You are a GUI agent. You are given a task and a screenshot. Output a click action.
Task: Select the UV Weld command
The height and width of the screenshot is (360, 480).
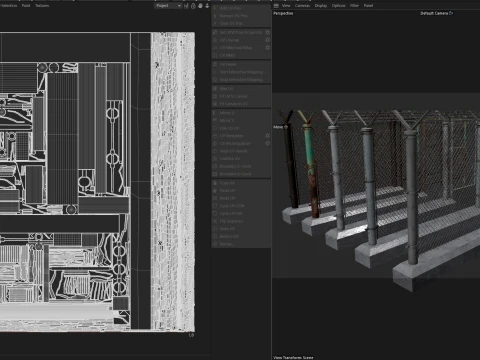coord(241,55)
